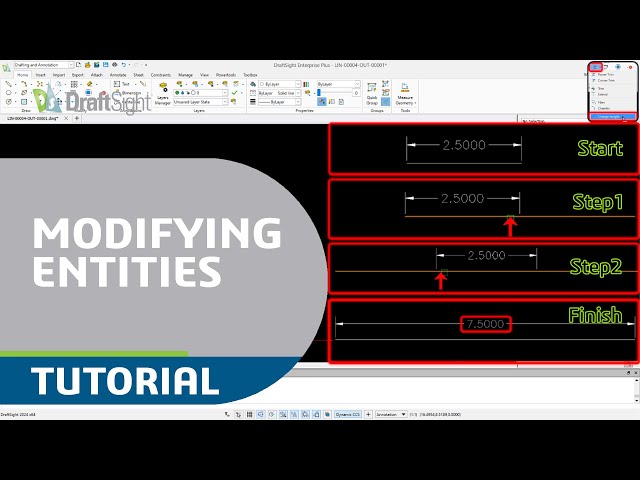The width and height of the screenshot is (640, 480).
Task: Switch to the Toolbox ribbon tab
Action: coord(250,75)
